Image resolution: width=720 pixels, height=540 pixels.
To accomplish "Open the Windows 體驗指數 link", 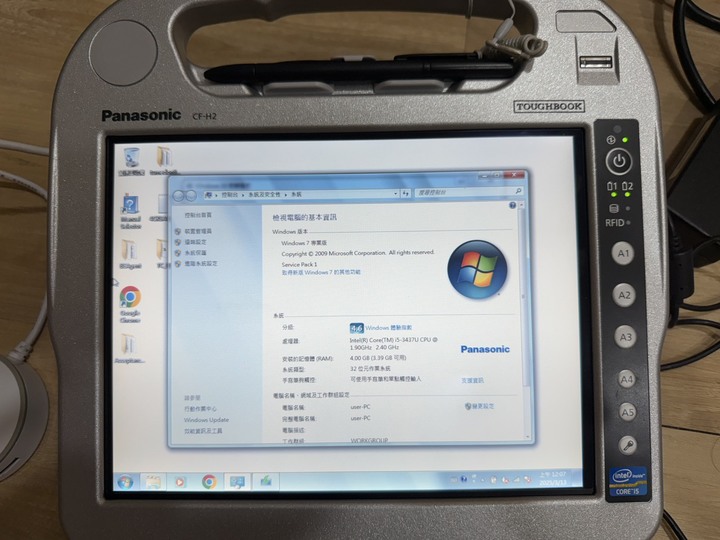I will [x=388, y=327].
